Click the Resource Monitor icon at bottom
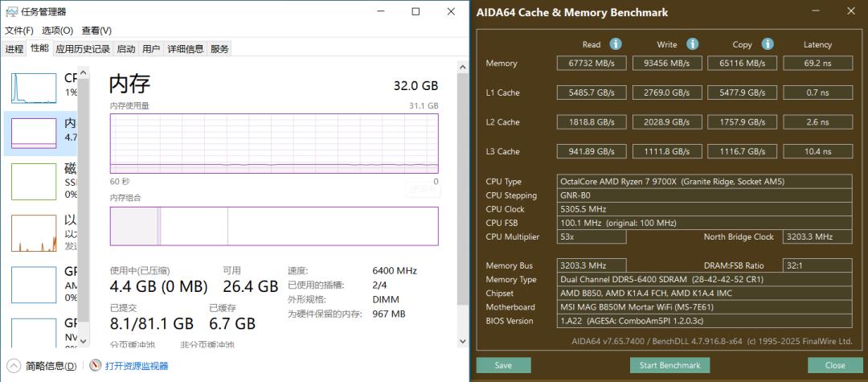 (96, 366)
